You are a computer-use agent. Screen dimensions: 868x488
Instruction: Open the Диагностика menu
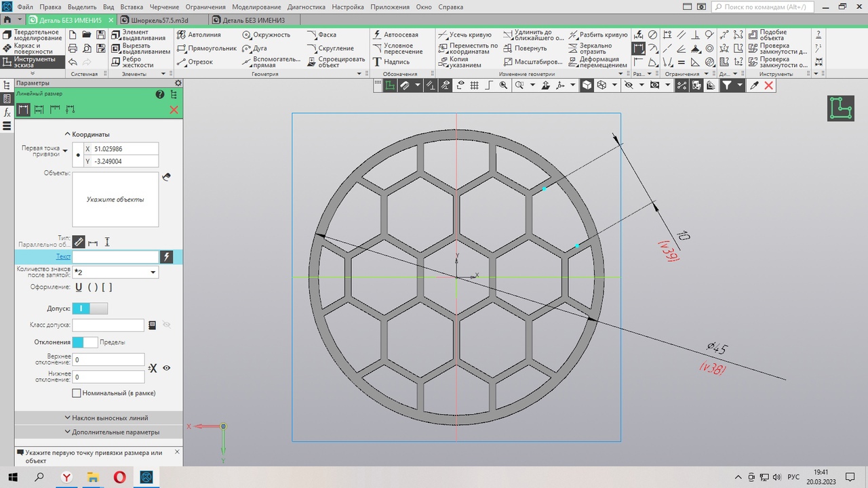pos(307,7)
